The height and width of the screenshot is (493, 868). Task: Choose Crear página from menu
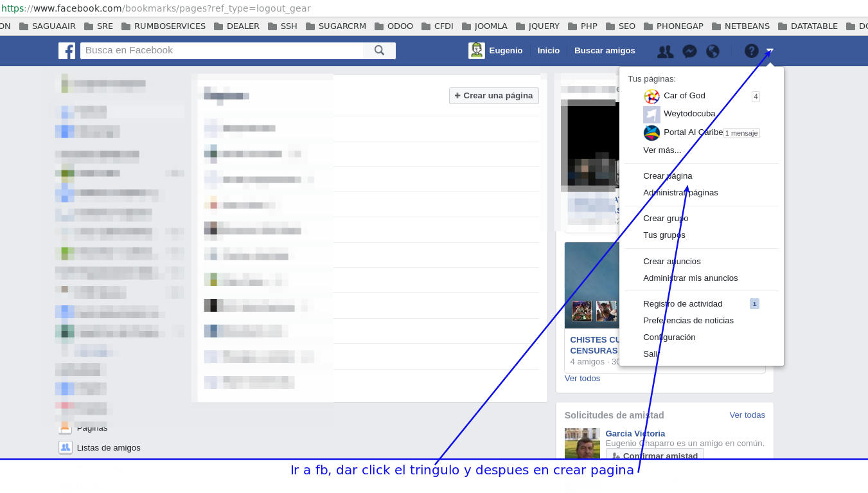click(x=668, y=176)
